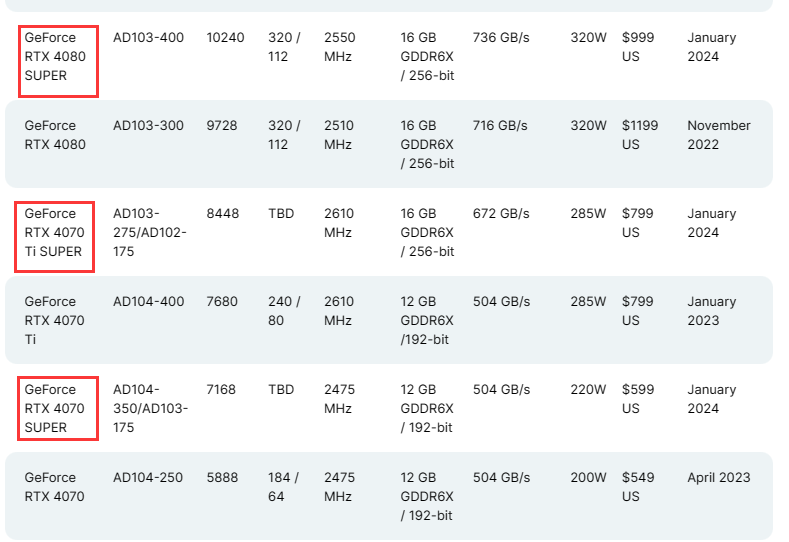This screenshot has height=542, width=789.
Task: Select the April 2023 launch date
Action: [x=719, y=478]
